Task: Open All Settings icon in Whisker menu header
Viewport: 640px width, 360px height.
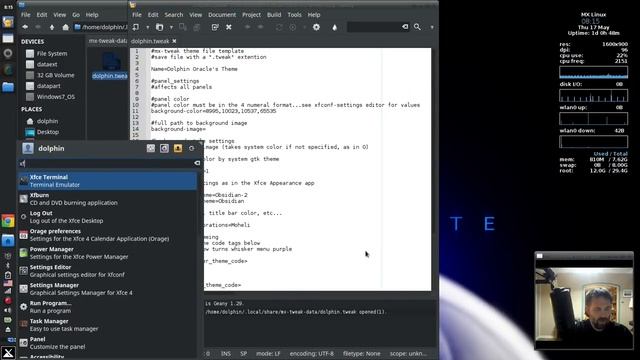Action: [151, 148]
